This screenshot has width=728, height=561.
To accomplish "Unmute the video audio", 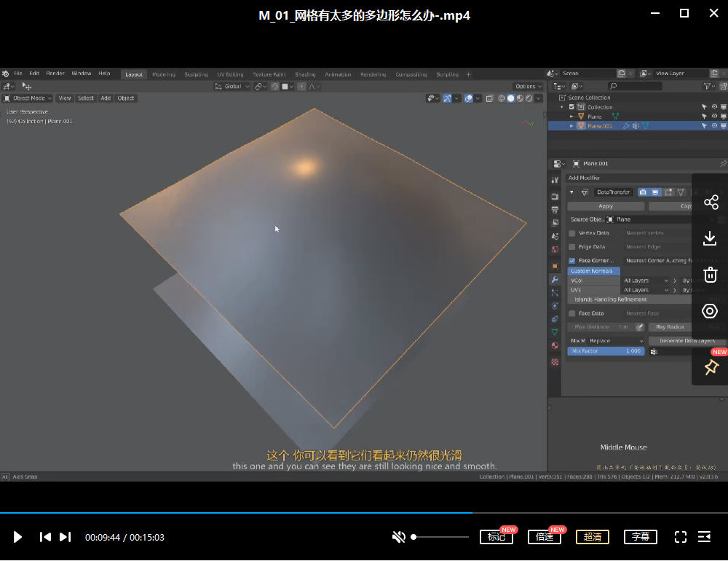I will 398,537.
